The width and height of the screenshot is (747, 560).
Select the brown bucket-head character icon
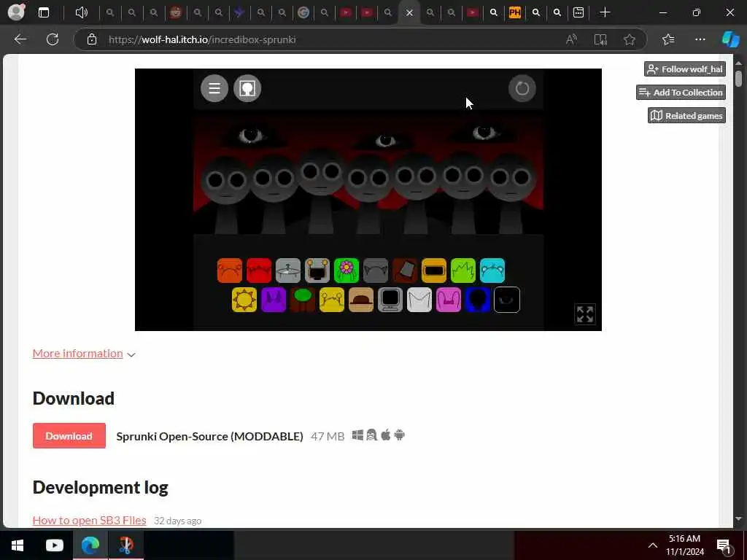tap(405, 271)
